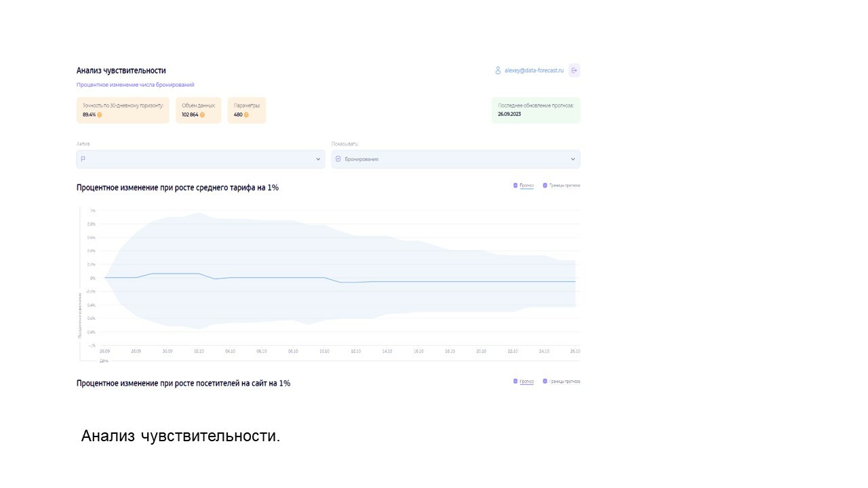The height and width of the screenshot is (488, 868).
Task: Click the 10.10 label on the chart x-axis
Action: (x=324, y=352)
